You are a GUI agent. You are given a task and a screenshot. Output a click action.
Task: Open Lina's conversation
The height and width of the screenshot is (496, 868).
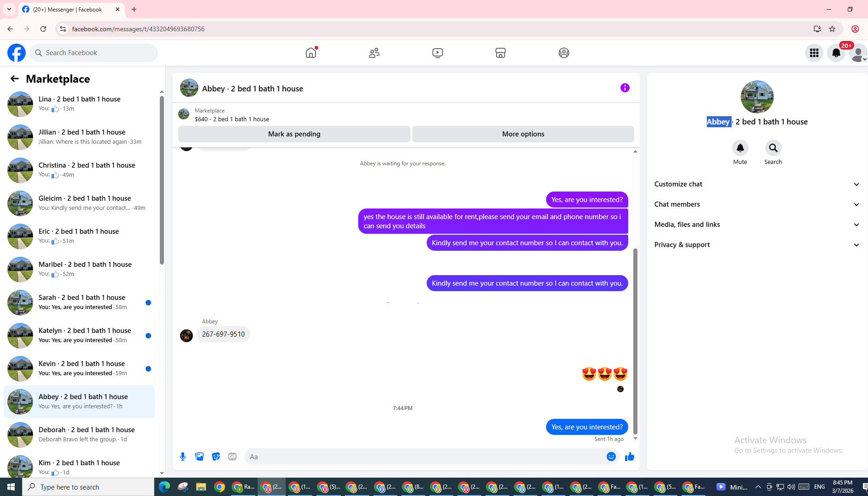tap(79, 104)
